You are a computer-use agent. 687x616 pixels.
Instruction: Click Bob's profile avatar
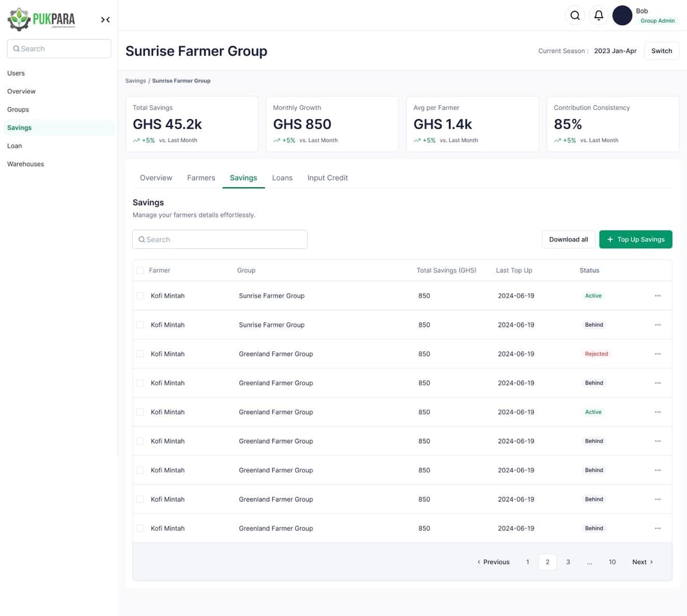(622, 15)
